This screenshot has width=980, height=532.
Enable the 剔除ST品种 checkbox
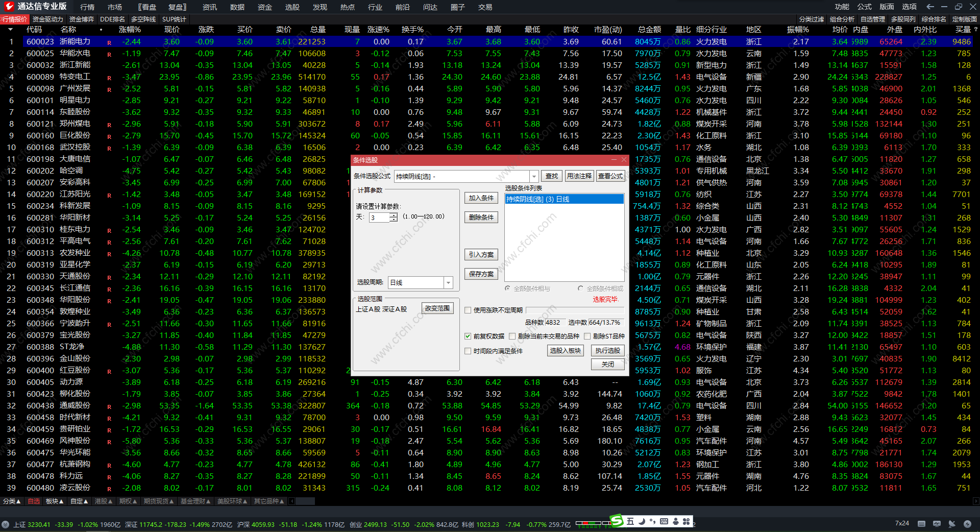(x=587, y=336)
